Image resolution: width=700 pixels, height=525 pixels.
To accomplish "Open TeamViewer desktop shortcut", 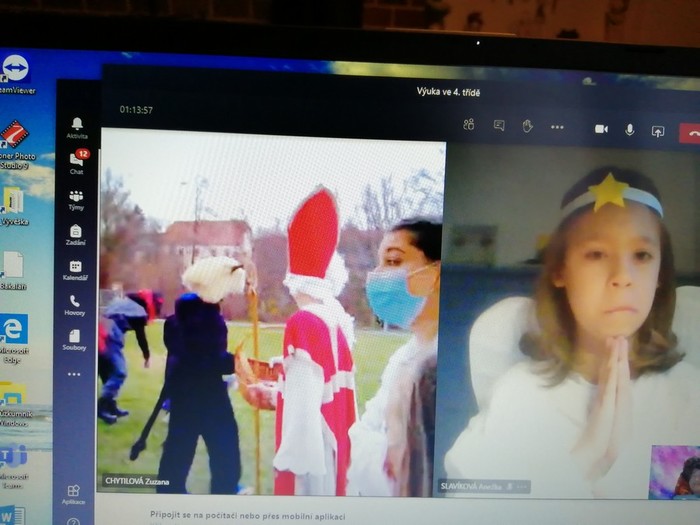I will pos(15,70).
